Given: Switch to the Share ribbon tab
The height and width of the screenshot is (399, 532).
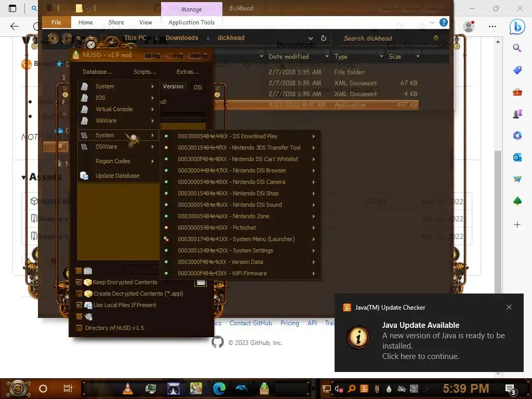Looking at the screenshot, I should point(116,22).
